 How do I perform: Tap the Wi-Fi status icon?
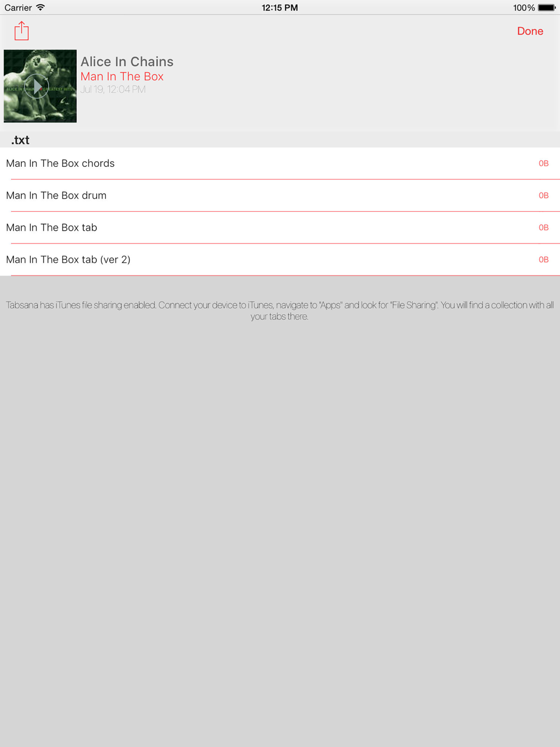[40, 7]
